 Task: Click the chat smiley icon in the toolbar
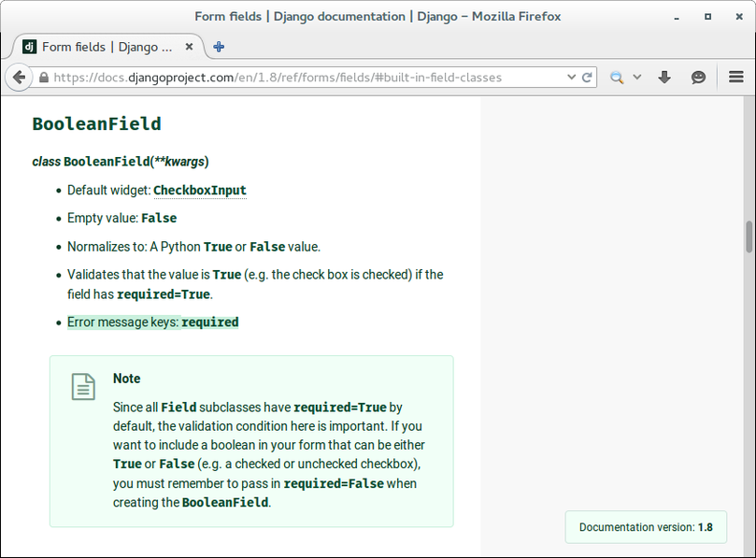[x=698, y=78]
